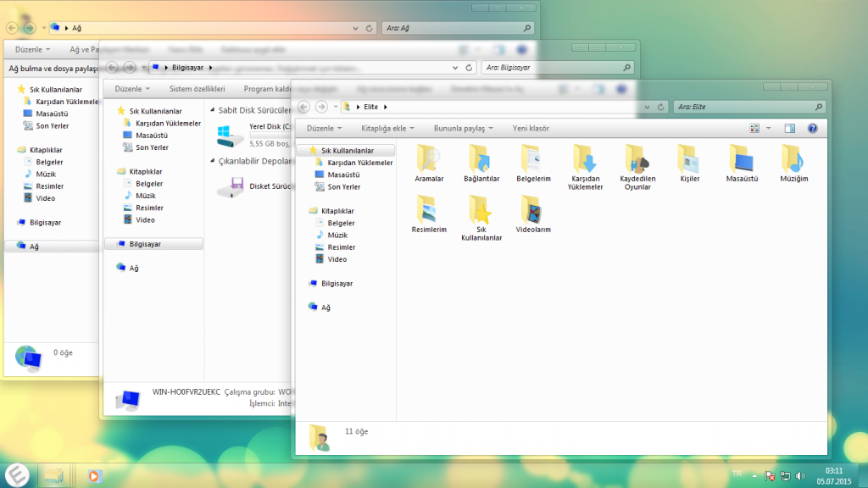The width and height of the screenshot is (868, 488).
Task: Open the Bağlantılar folder icon
Action: click(x=481, y=164)
